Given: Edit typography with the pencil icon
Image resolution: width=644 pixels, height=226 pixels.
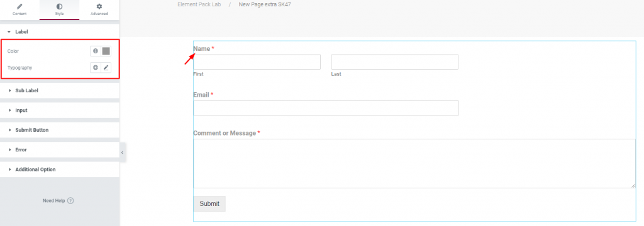Looking at the screenshot, I should [106, 68].
